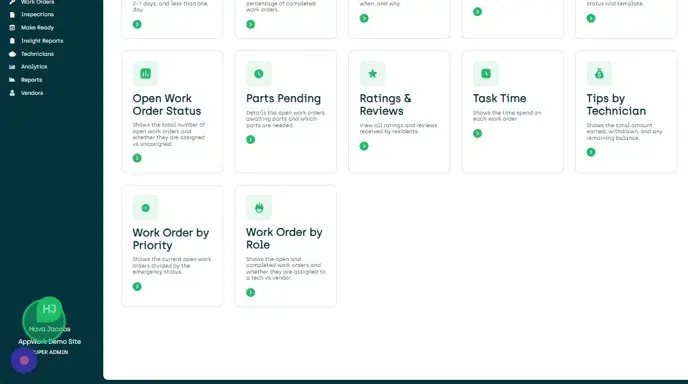Click the Ratings & Reviews star icon
This screenshot has width=688, height=384.
[373, 74]
